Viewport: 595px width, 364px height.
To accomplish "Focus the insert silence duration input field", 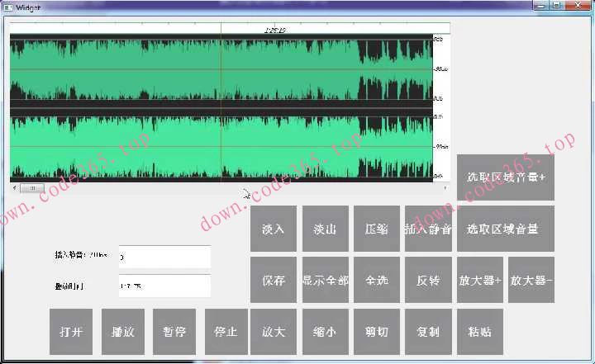I will 164,257.
